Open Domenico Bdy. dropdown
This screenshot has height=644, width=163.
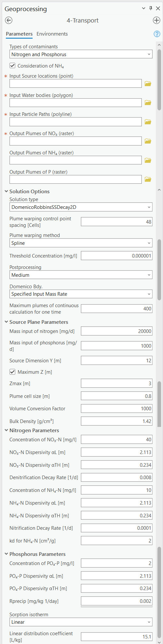[x=81, y=294]
